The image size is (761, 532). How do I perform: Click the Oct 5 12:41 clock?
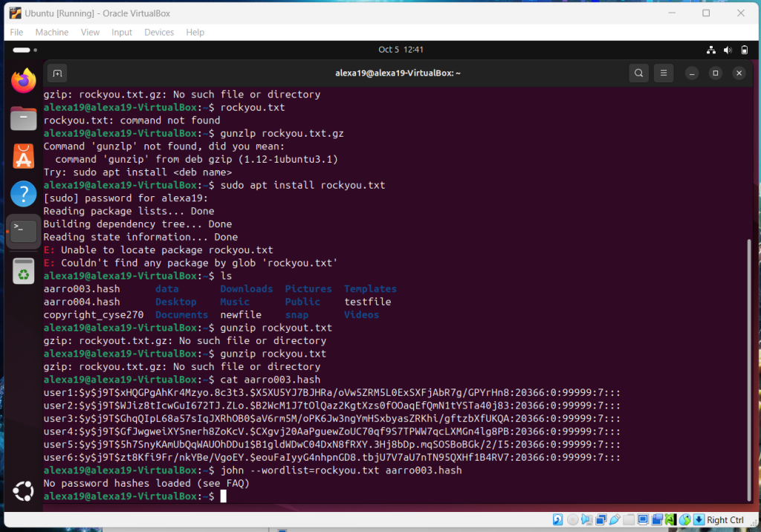[x=401, y=50]
